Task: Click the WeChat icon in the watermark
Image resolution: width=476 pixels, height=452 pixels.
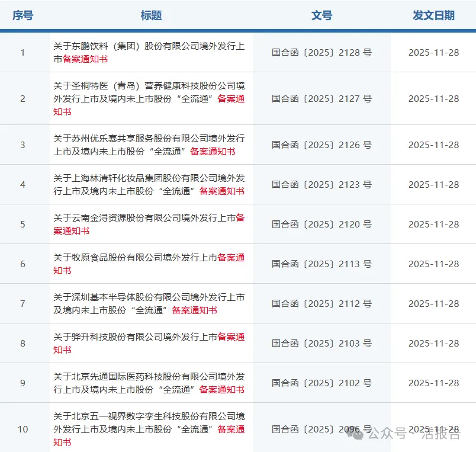Action: coord(358,434)
